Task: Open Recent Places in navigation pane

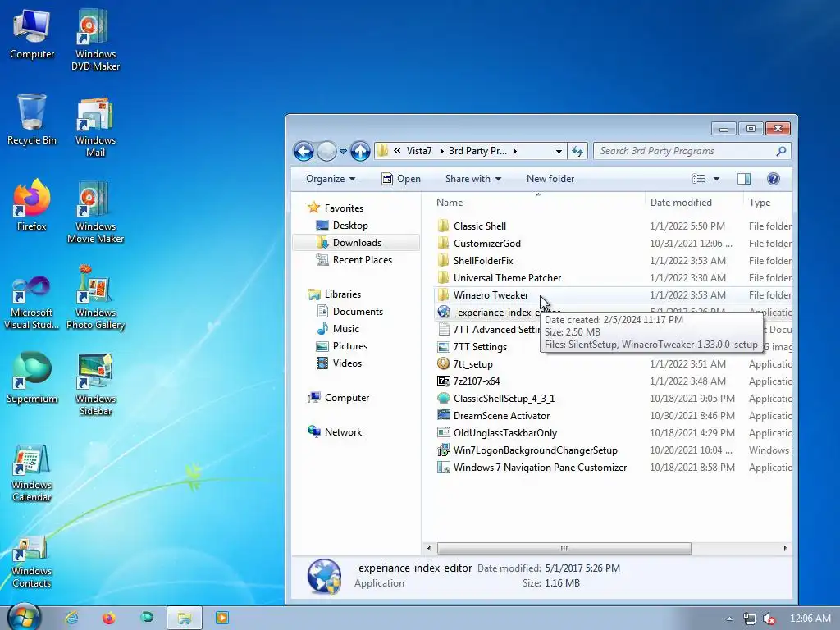Action: pyautogui.click(x=362, y=260)
